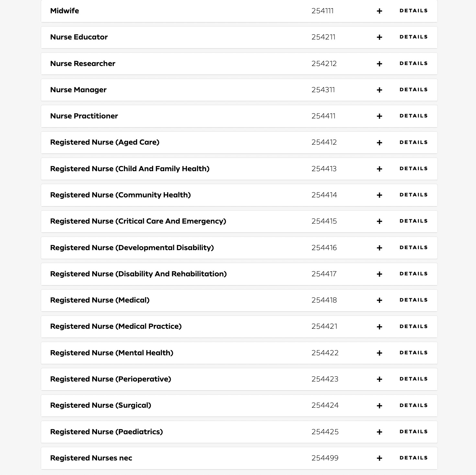
Task: Click the plus icon for Nurse Educator
Action: [x=379, y=37]
